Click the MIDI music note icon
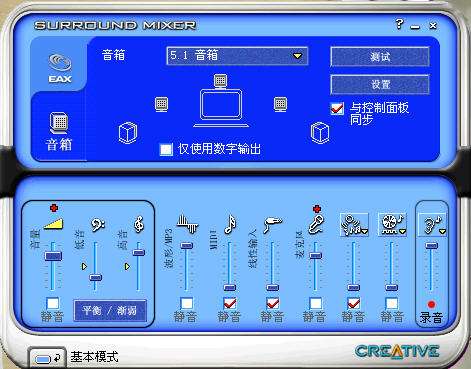 (x=230, y=224)
